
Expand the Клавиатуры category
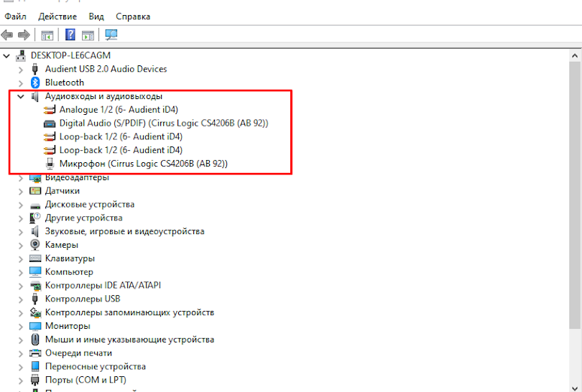21,259
